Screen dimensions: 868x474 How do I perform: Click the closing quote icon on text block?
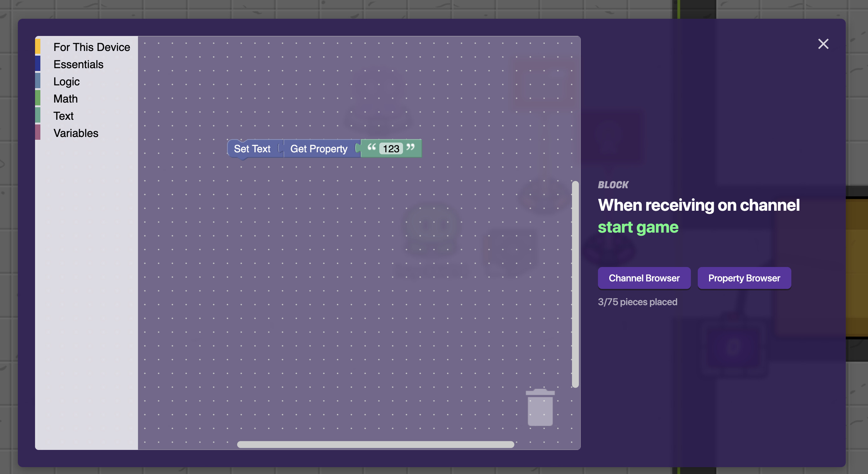pyautogui.click(x=411, y=147)
